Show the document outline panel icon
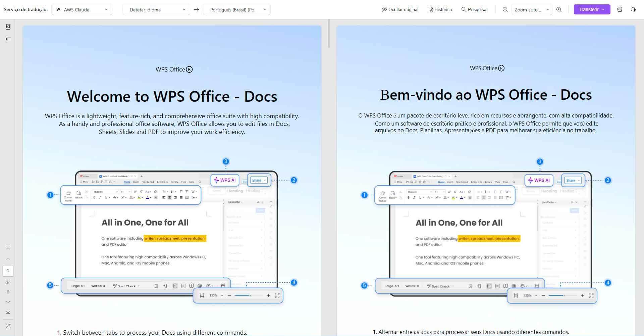 [8, 39]
